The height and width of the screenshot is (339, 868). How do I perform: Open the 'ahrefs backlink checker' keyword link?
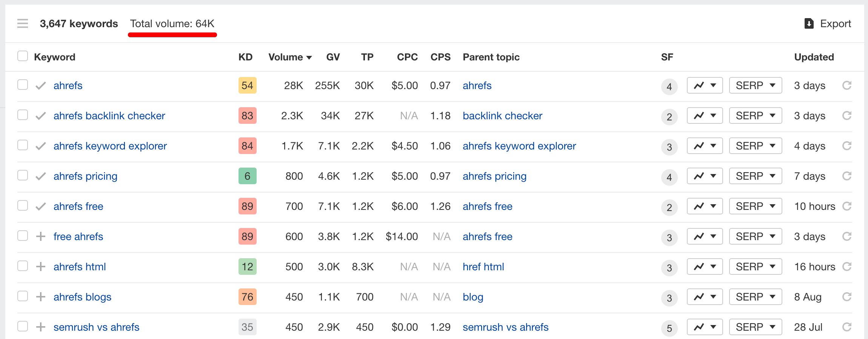109,116
